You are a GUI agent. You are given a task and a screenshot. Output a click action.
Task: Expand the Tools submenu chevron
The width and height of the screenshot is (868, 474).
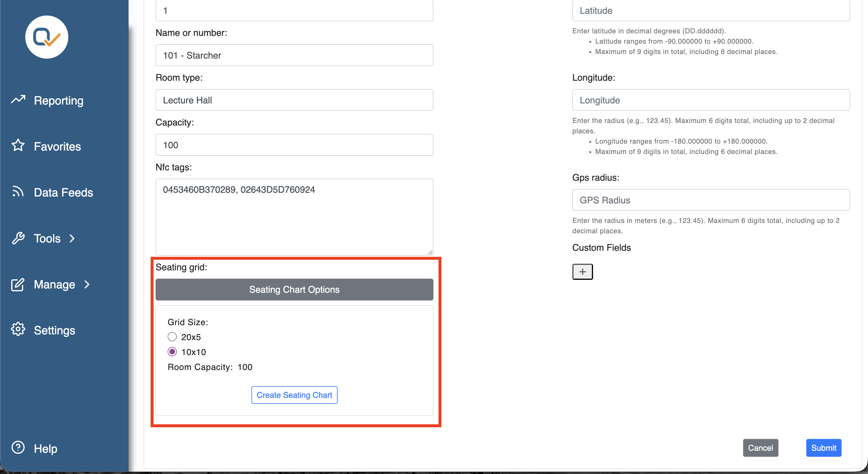(x=72, y=239)
